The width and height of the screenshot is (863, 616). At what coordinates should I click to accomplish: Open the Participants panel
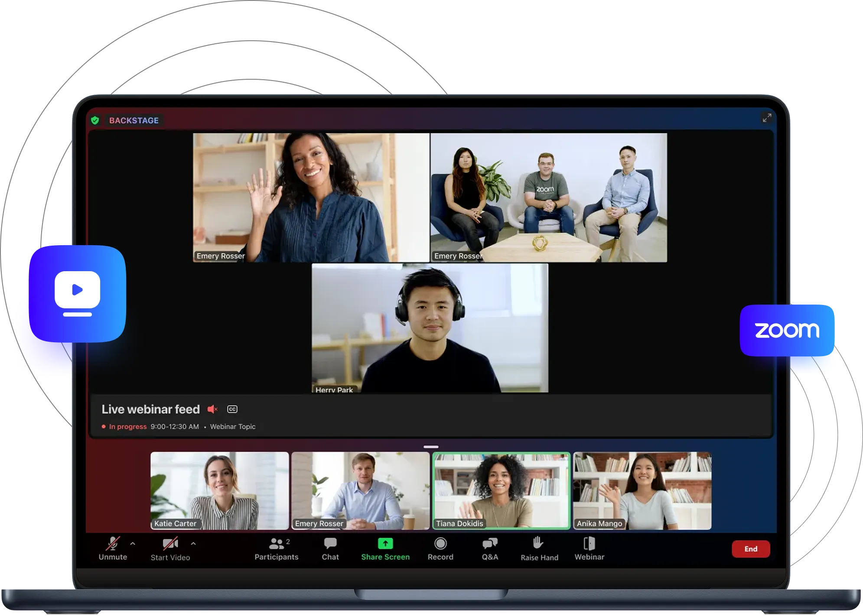point(277,549)
